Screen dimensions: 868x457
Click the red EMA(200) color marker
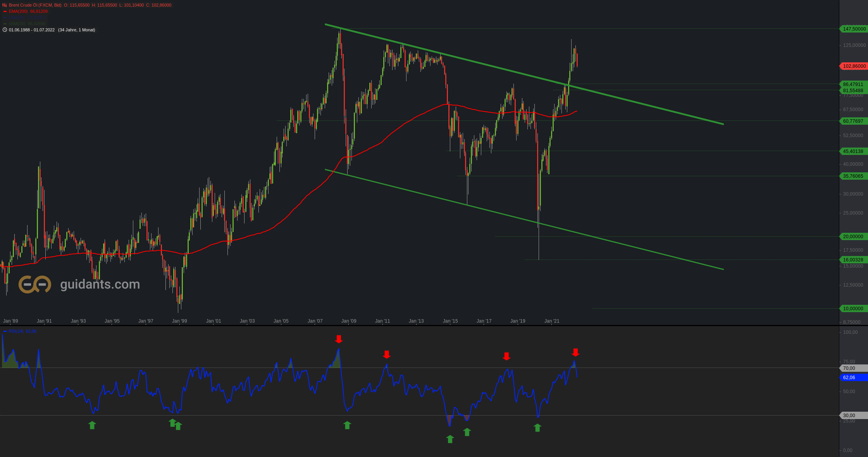click(5, 11)
